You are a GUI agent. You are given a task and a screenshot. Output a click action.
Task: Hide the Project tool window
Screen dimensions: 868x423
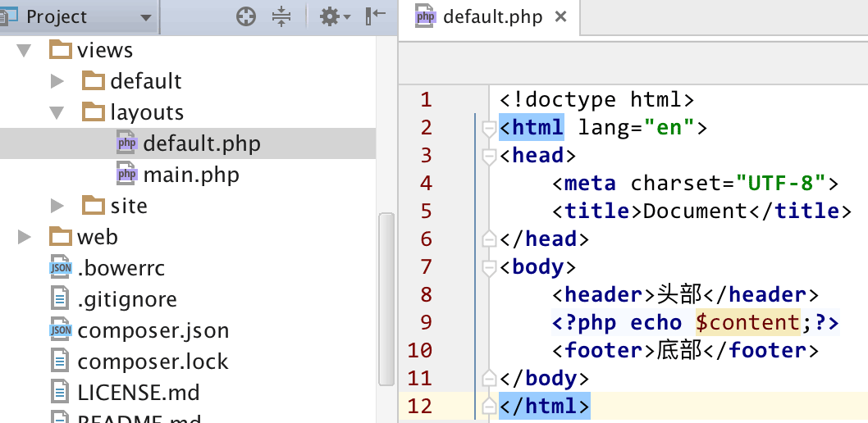point(376,16)
